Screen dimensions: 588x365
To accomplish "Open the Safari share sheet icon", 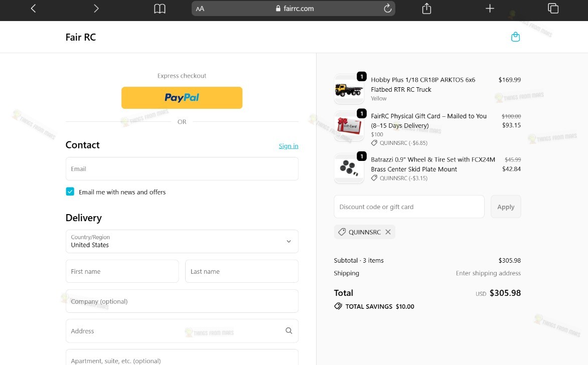I will (x=427, y=8).
